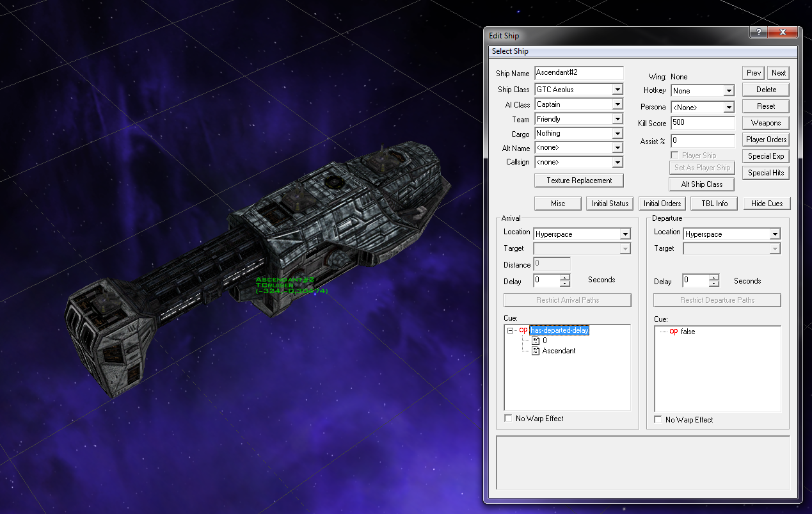Open the Persona dropdown
Viewport: 812px width, 514px height.
point(728,108)
